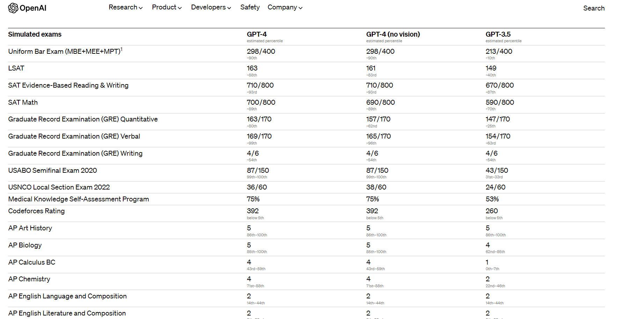
Task: Select the GRE Quantitative score 147/170
Action: (x=498, y=119)
